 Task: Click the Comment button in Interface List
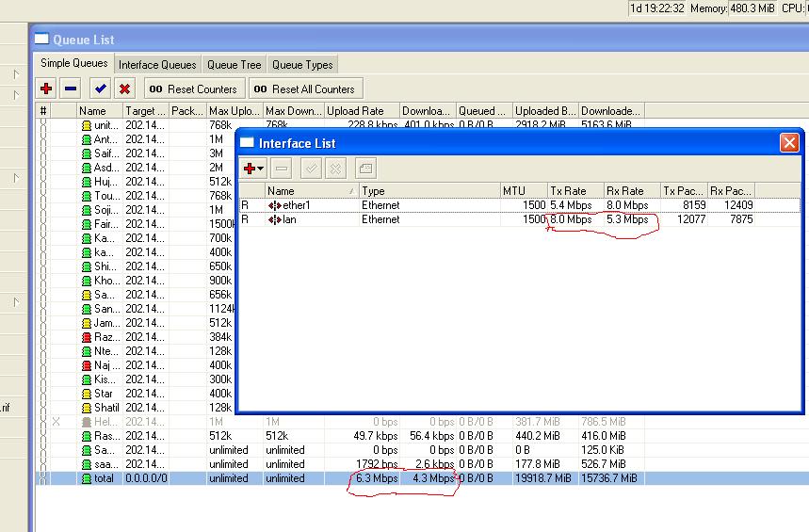pos(365,169)
